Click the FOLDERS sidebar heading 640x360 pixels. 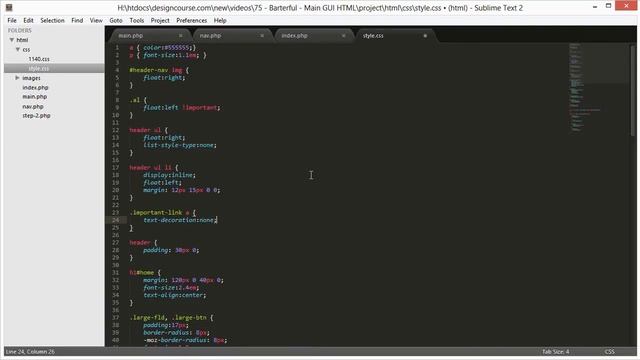click(20, 31)
